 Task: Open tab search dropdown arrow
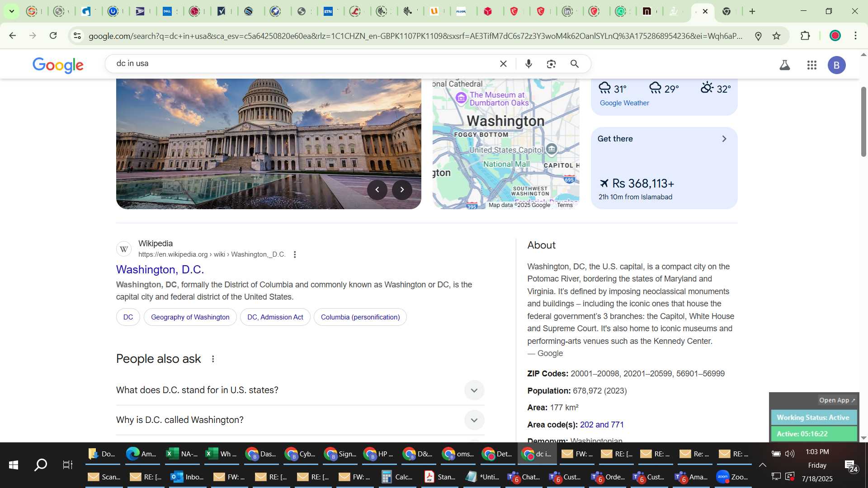pyautogui.click(x=11, y=11)
